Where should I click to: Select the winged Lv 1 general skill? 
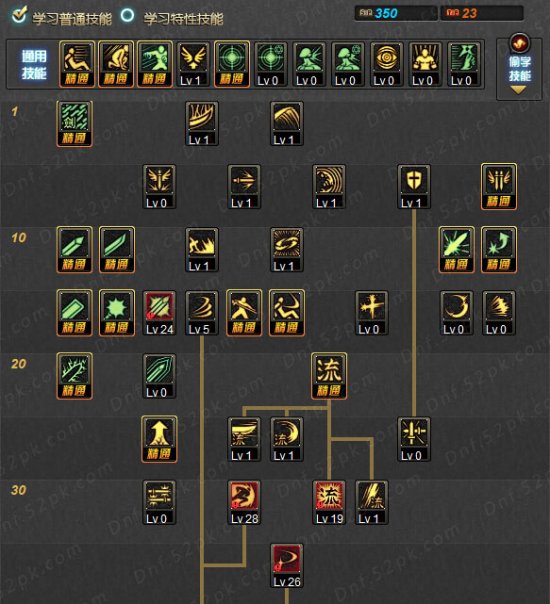point(193,64)
